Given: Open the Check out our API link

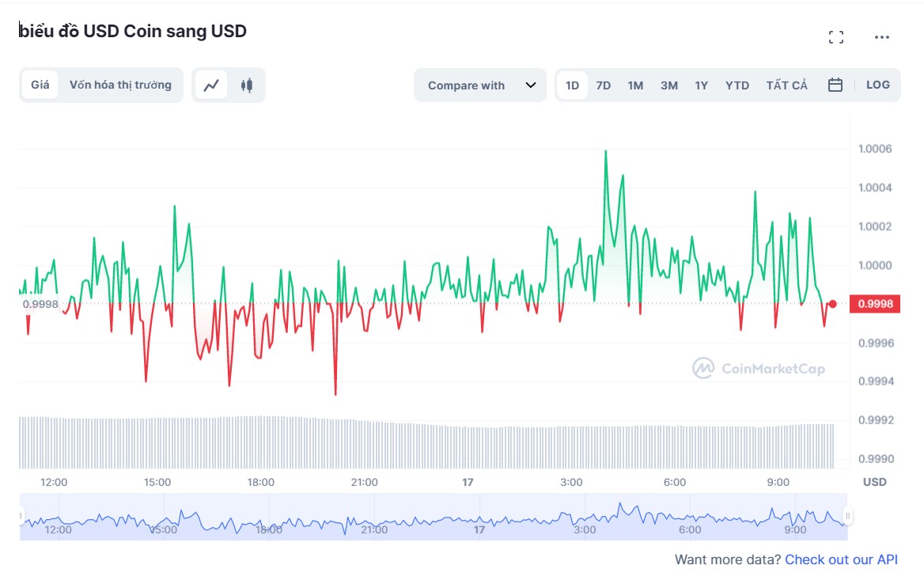Looking at the screenshot, I should tap(841, 560).
